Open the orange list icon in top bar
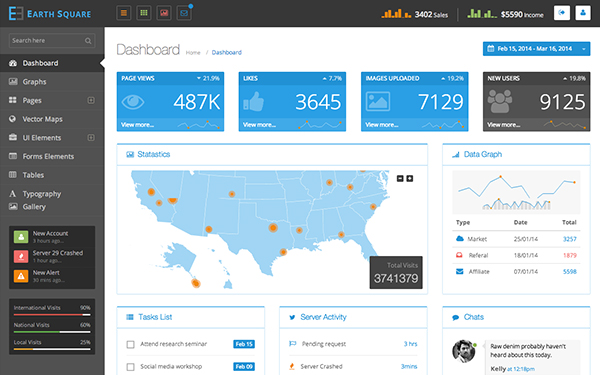The image size is (600, 375). tap(124, 13)
